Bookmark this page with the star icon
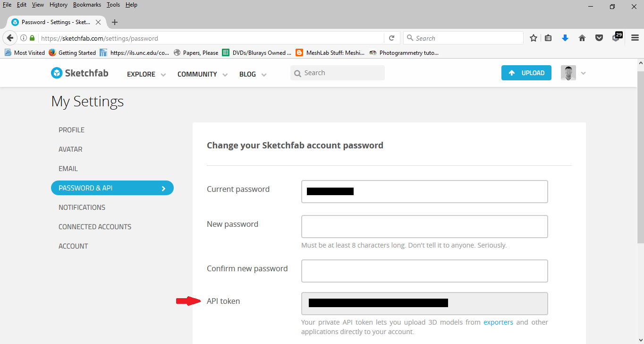Screen dimensions: 644x344 coord(534,38)
